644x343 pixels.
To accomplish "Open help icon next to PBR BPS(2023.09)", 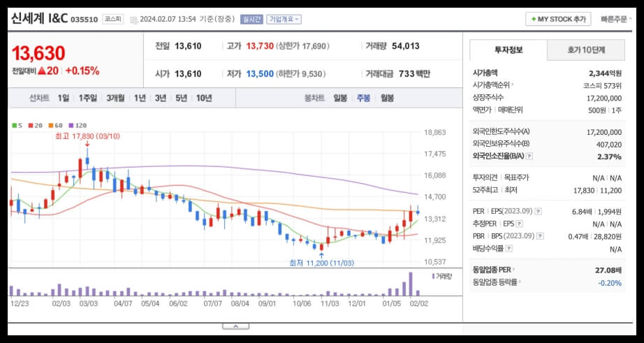I will 540,236.
